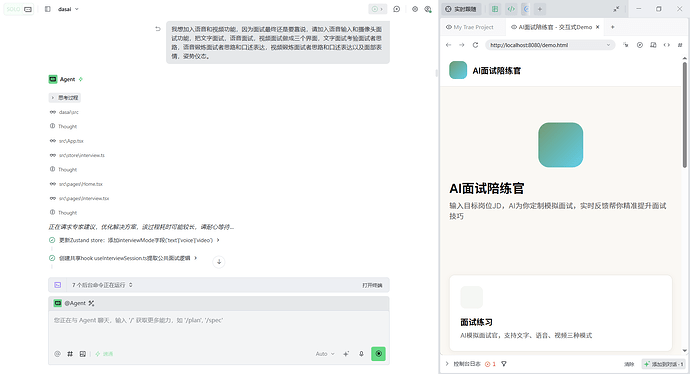
Task: Click the scroll-to-bottom arrow button
Action: pyautogui.click(x=219, y=262)
